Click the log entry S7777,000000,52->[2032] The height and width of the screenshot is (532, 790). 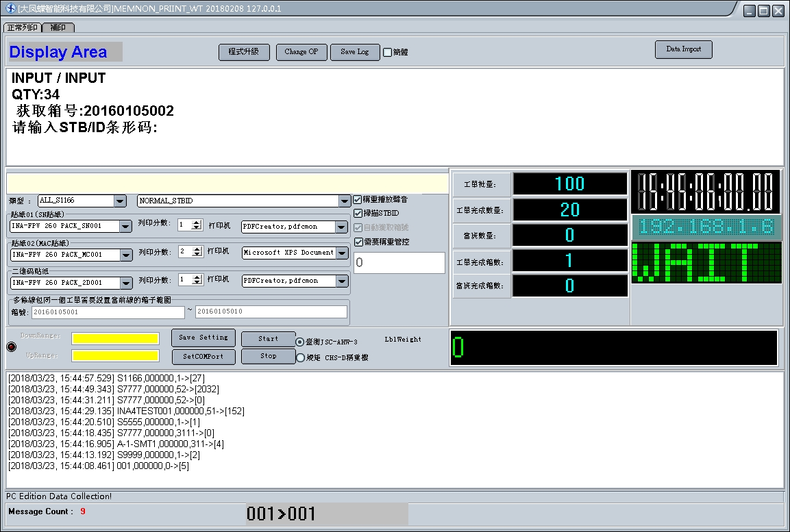pyautogui.click(x=113, y=389)
